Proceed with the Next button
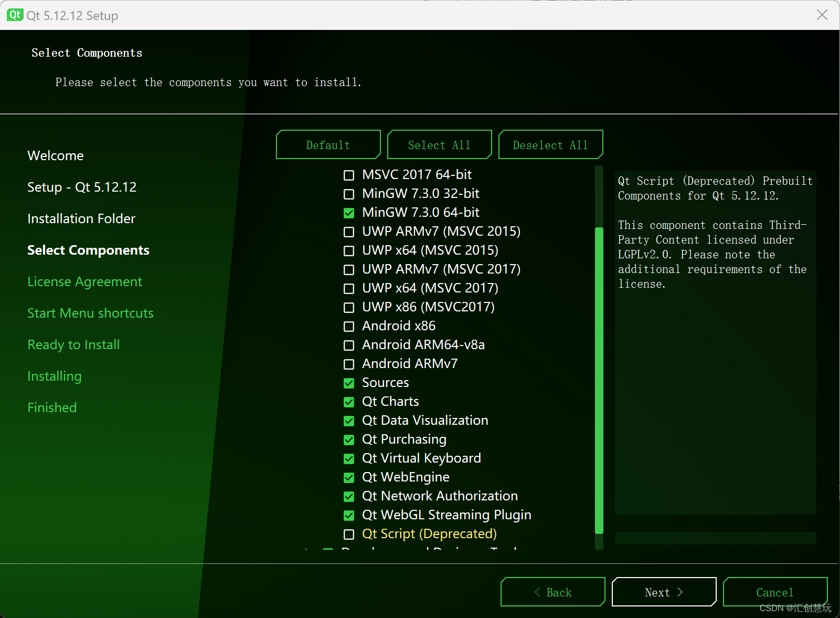 664,592
